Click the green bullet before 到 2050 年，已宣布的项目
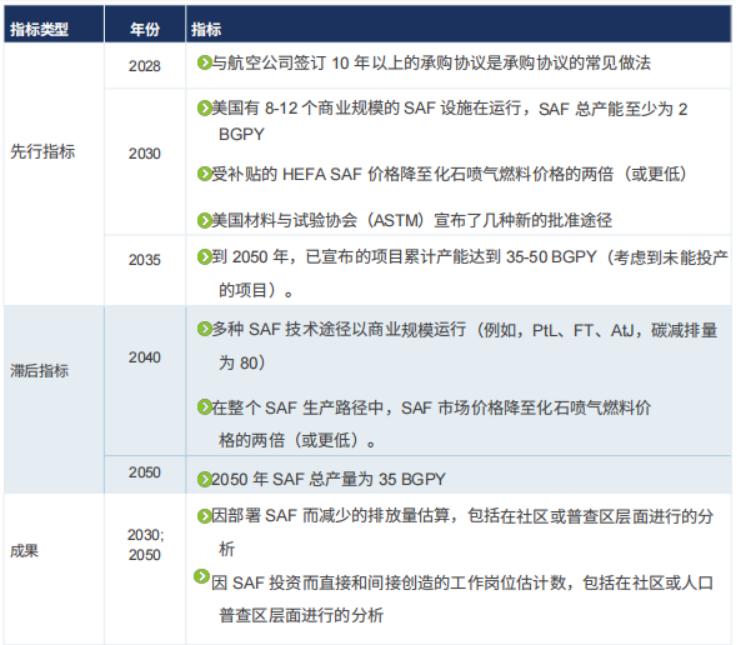Screen dimensions: 737x645 coord(204,257)
